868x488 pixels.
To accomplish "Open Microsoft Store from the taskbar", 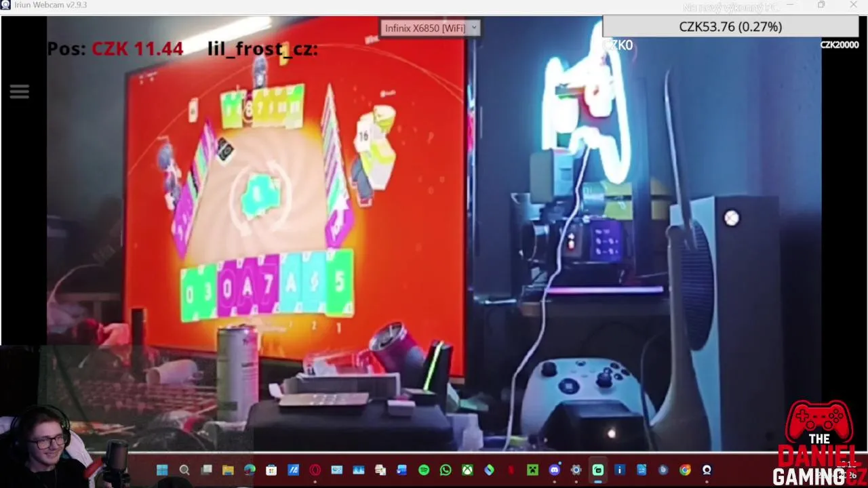I will coord(271,470).
